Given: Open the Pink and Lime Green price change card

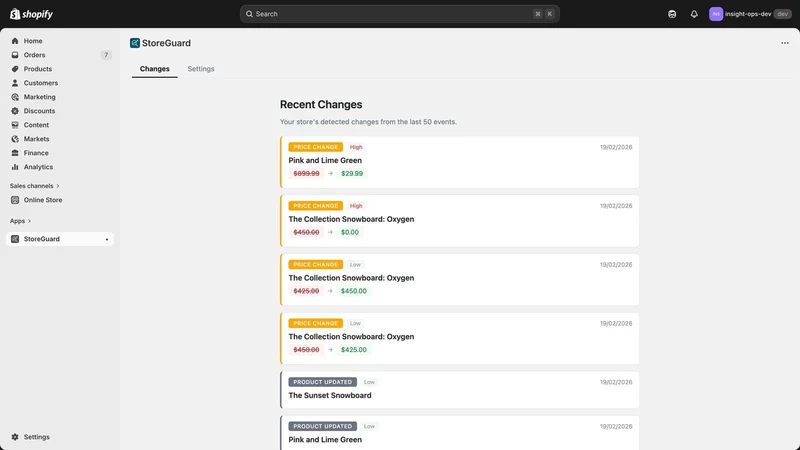Looking at the screenshot, I should pyautogui.click(x=459, y=162).
